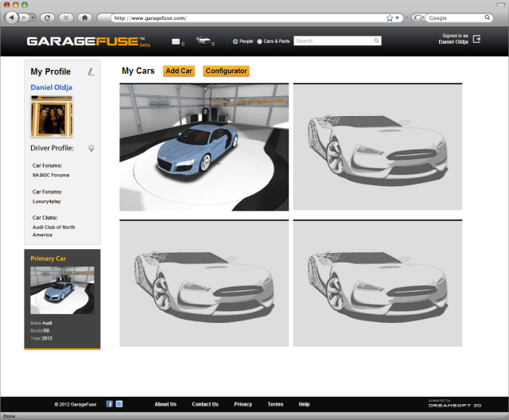Click the © 2012 GarageFuse text
Viewport: 509px width, 420px height.
click(x=76, y=404)
